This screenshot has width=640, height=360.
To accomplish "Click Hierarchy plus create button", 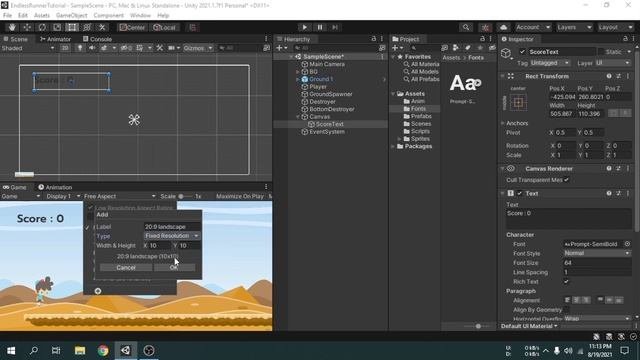I will tap(281, 48).
